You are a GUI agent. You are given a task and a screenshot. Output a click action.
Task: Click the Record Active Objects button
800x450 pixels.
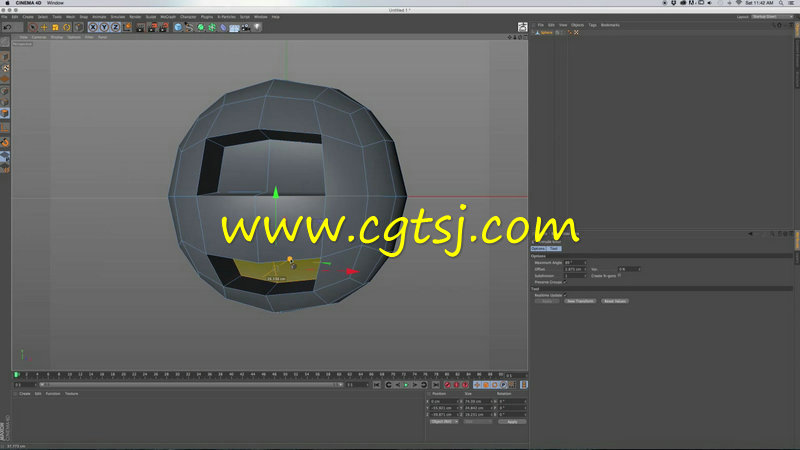pos(447,385)
